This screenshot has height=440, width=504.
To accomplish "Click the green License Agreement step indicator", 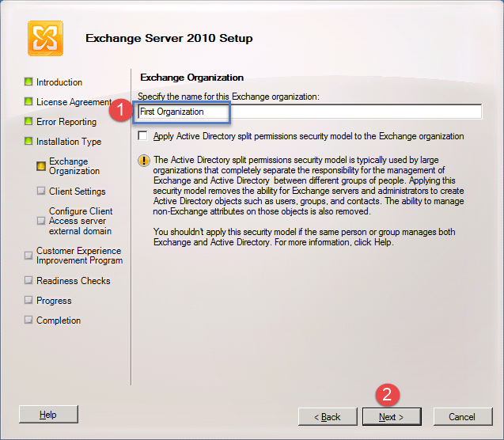I will point(28,101).
